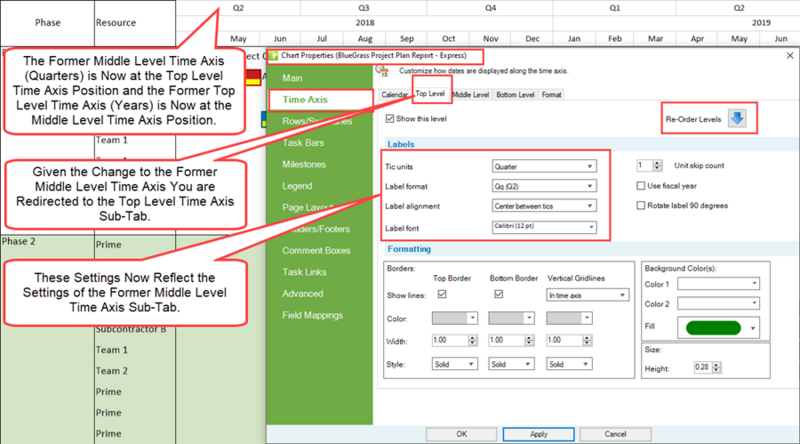The height and width of the screenshot is (444, 800).
Task: Adjust the Height size stepper
Action: click(716, 367)
